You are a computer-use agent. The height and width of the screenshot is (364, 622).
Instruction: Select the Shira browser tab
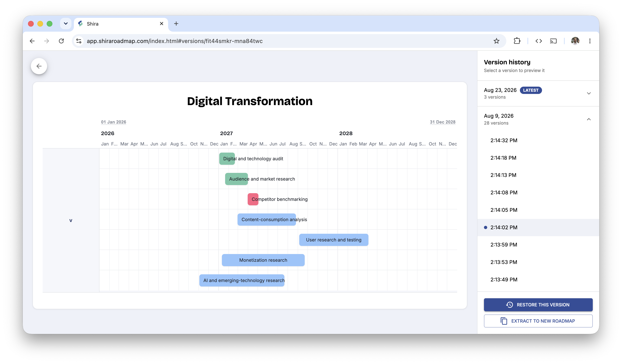pos(121,24)
